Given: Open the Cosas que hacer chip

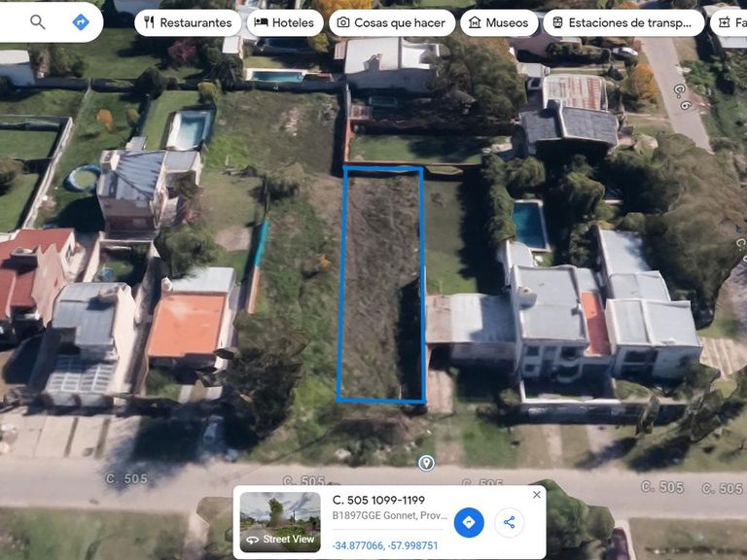Looking at the screenshot, I should (392, 23).
